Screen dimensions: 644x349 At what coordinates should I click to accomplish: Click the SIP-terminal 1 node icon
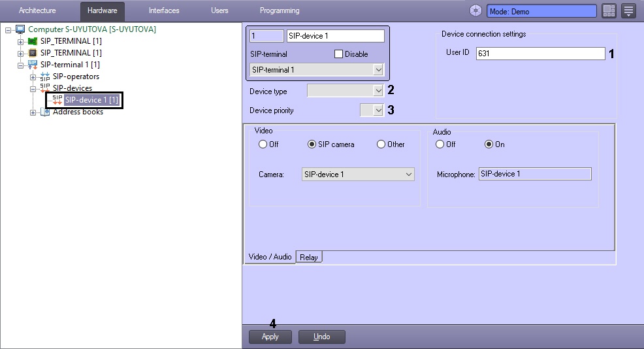32,65
